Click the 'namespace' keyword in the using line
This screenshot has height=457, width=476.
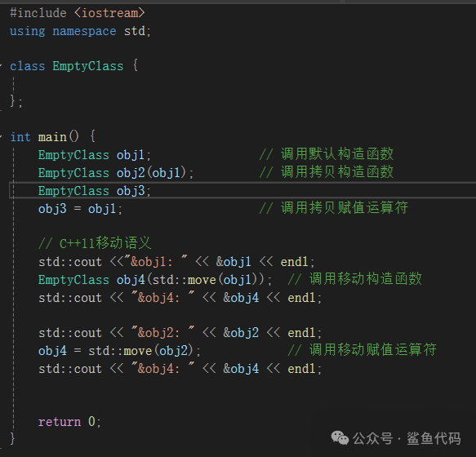tap(84, 31)
